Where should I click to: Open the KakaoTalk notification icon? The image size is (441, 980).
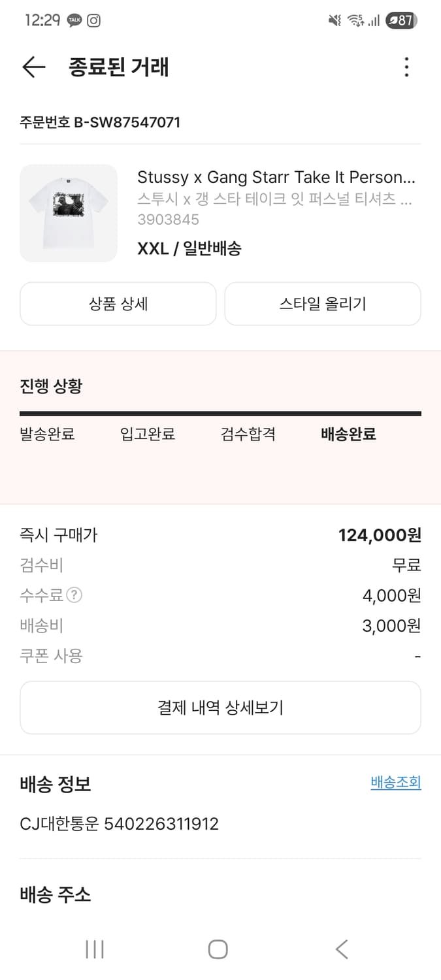74,20
